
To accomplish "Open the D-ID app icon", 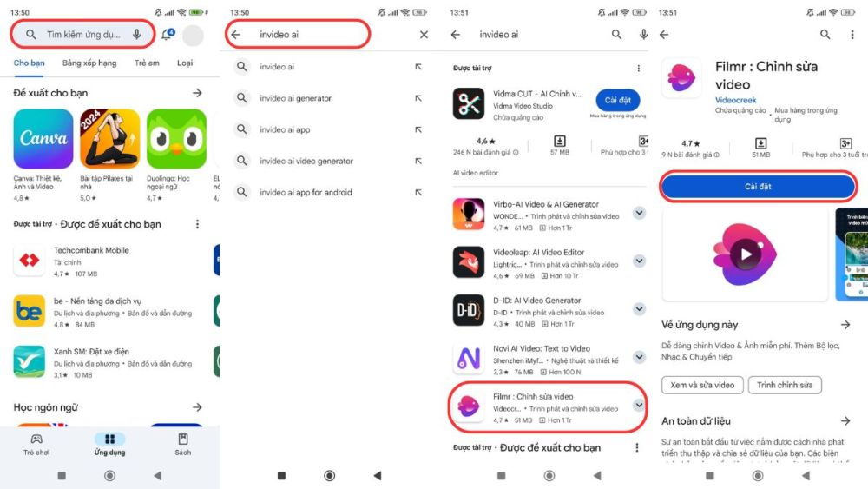I will [x=469, y=309].
